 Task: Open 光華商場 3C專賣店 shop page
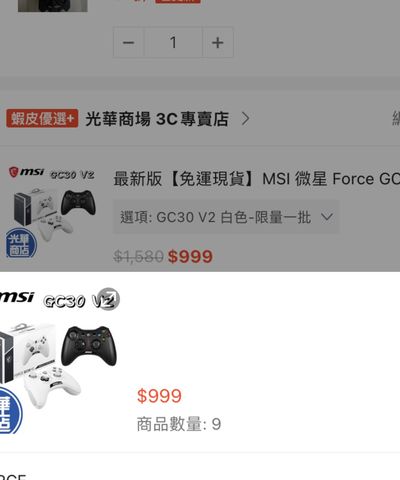tap(157, 119)
